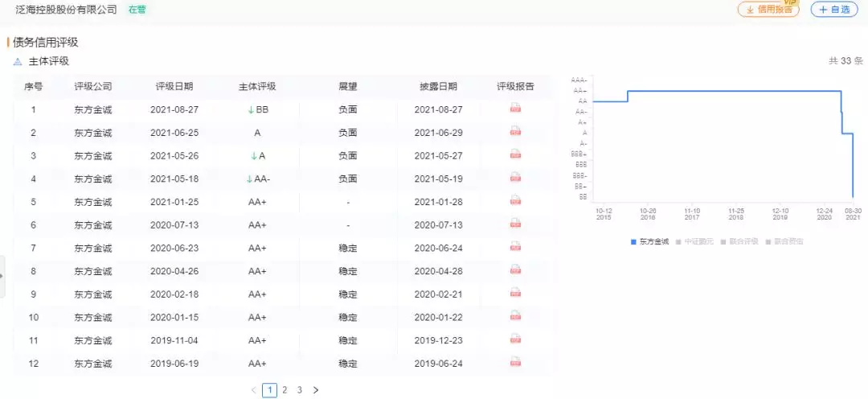The width and height of the screenshot is (868, 399).
Task: Click the 展望 column header
Action: click(348, 86)
